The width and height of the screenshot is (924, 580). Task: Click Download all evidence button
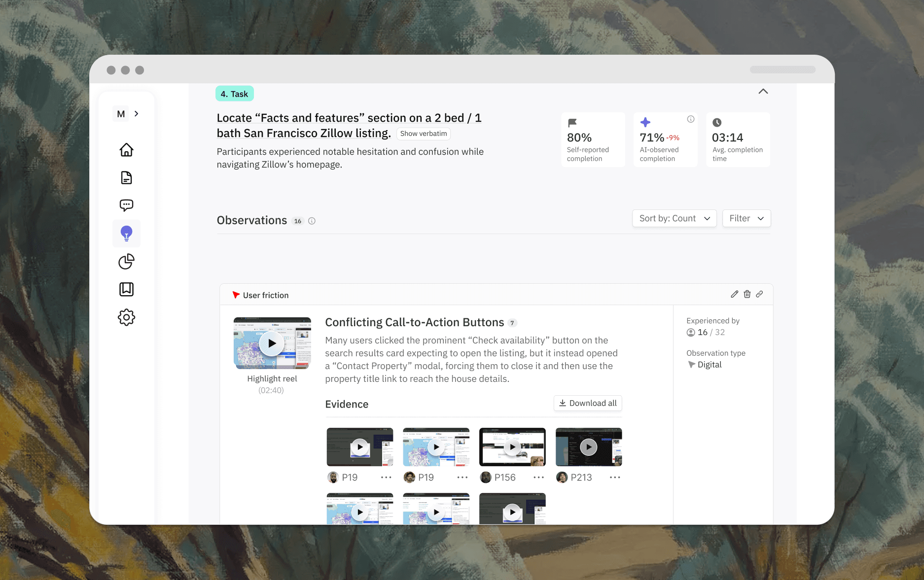click(588, 403)
